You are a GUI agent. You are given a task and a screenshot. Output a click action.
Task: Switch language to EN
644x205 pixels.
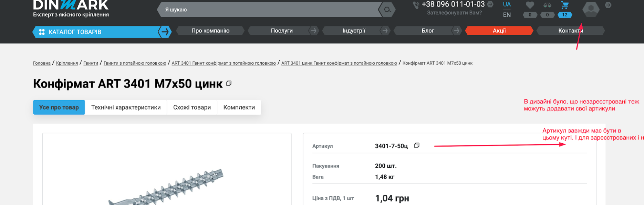tap(507, 15)
